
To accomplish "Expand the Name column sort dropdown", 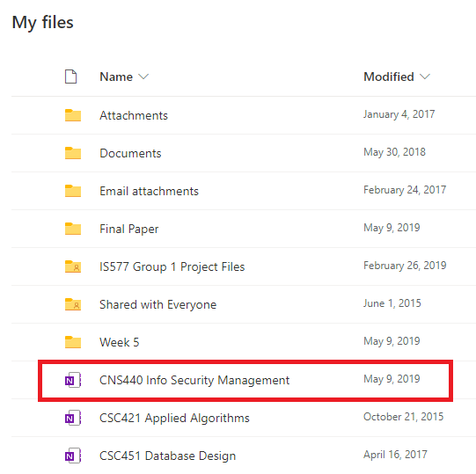I will (143, 77).
